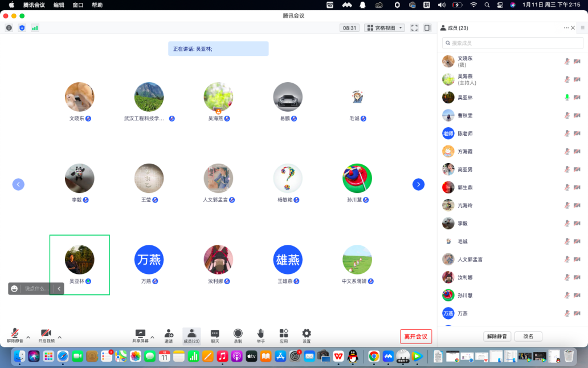Viewport: 588px width, 368px height.
Task: Click the red 离开会议 button
Action: click(x=415, y=337)
